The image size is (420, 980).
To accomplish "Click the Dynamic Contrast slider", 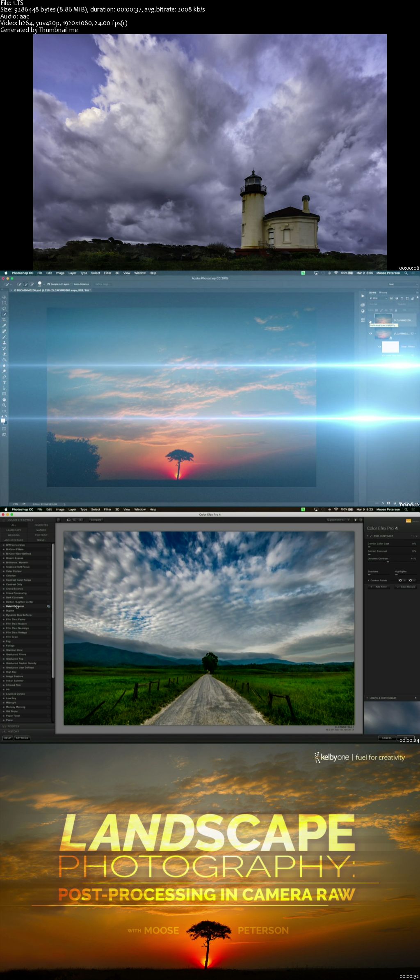I will pos(392,562).
